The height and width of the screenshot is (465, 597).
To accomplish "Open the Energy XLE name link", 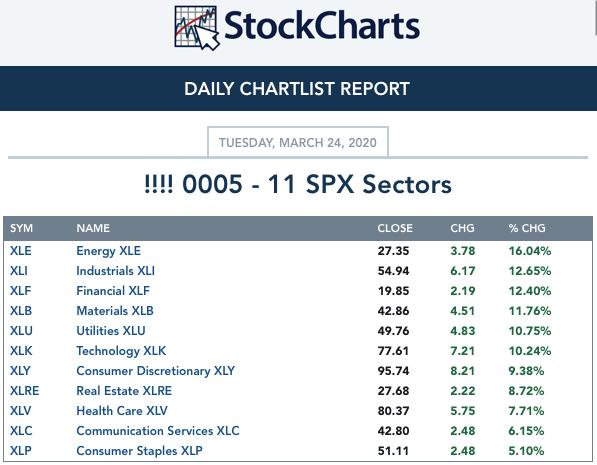I will (109, 251).
